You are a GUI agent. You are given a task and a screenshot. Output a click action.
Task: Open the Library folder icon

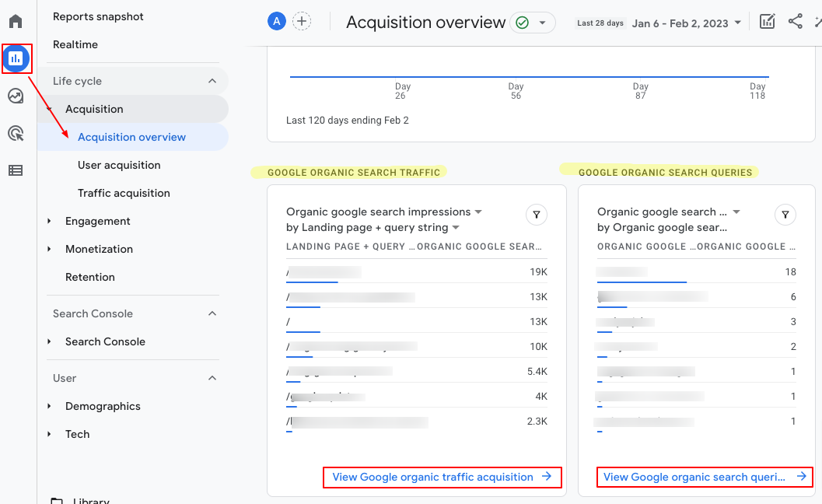(57, 501)
